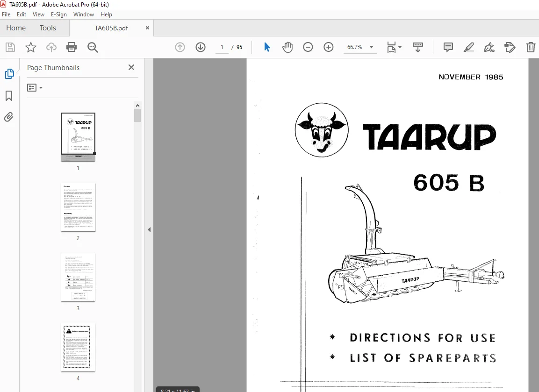The image size is (539, 392).
Task: Click the "DIRECTIONS FOR USE" text
Action: point(423,338)
